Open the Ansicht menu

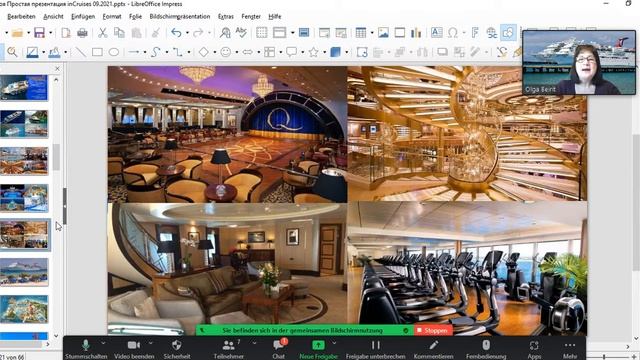pos(53,16)
